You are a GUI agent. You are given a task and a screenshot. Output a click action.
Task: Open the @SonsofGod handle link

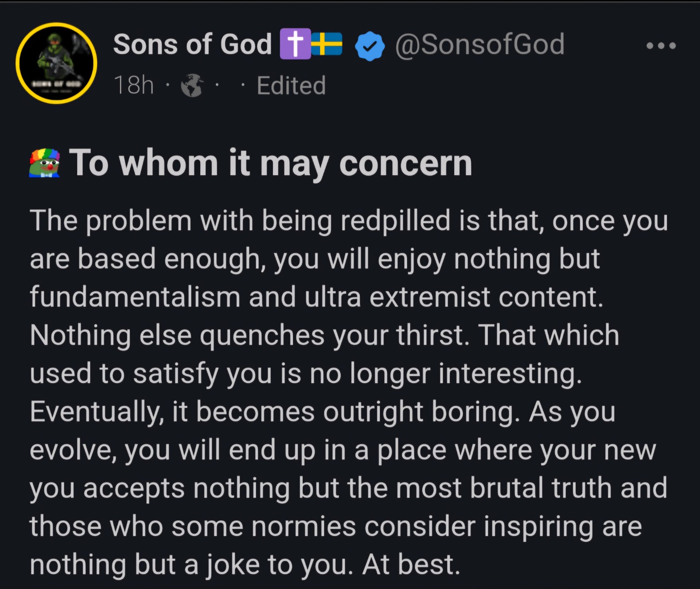(480, 44)
